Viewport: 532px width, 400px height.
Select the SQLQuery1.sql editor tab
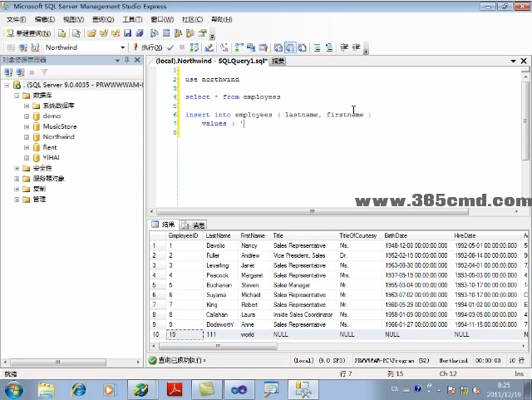click(211, 61)
